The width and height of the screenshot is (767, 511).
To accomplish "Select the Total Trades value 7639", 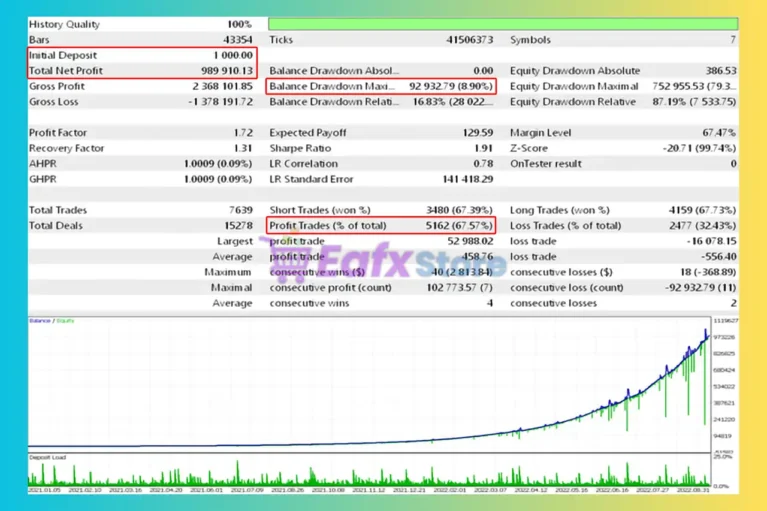I will click(241, 210).
